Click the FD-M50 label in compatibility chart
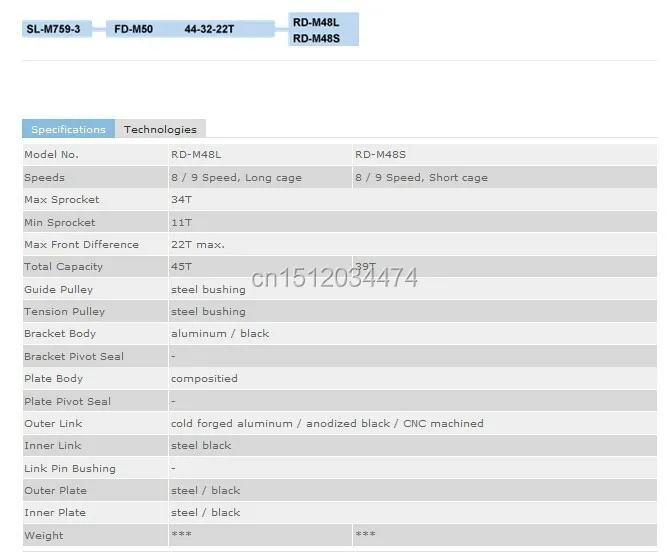This screenshot has height=552, width=667. coord(134,29)
